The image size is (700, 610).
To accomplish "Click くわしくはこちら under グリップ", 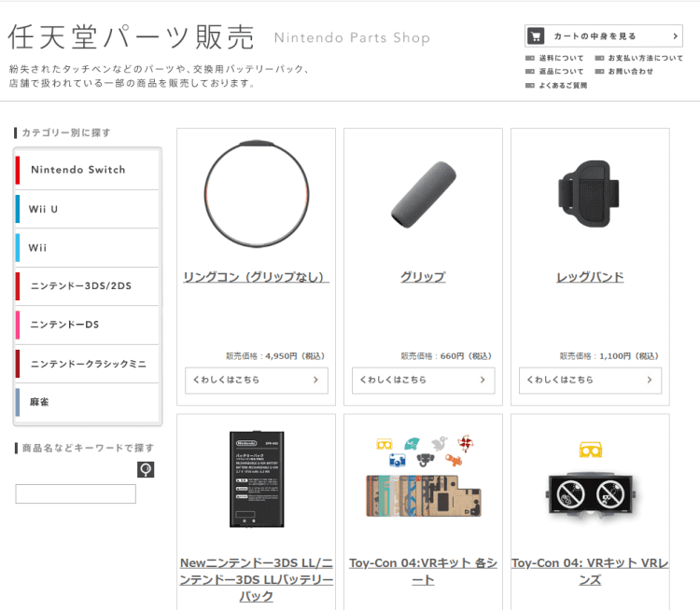I will 423,381.
